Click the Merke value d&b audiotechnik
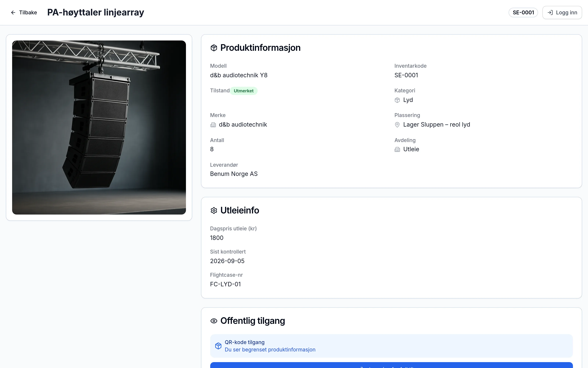588x368 pixels. [243, 125]
